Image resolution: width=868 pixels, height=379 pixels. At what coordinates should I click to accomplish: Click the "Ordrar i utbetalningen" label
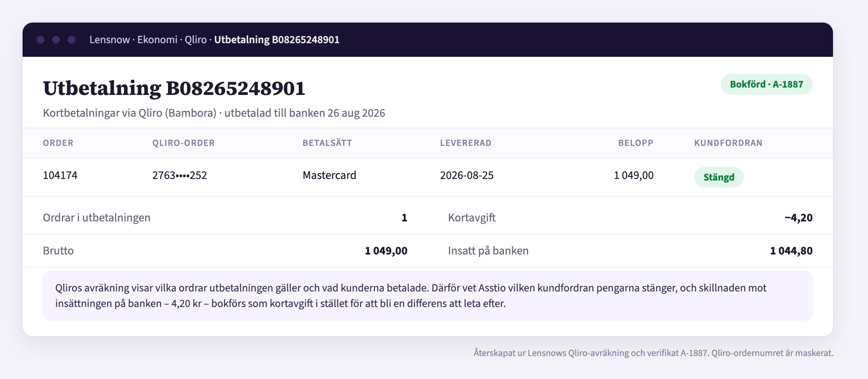96,218
